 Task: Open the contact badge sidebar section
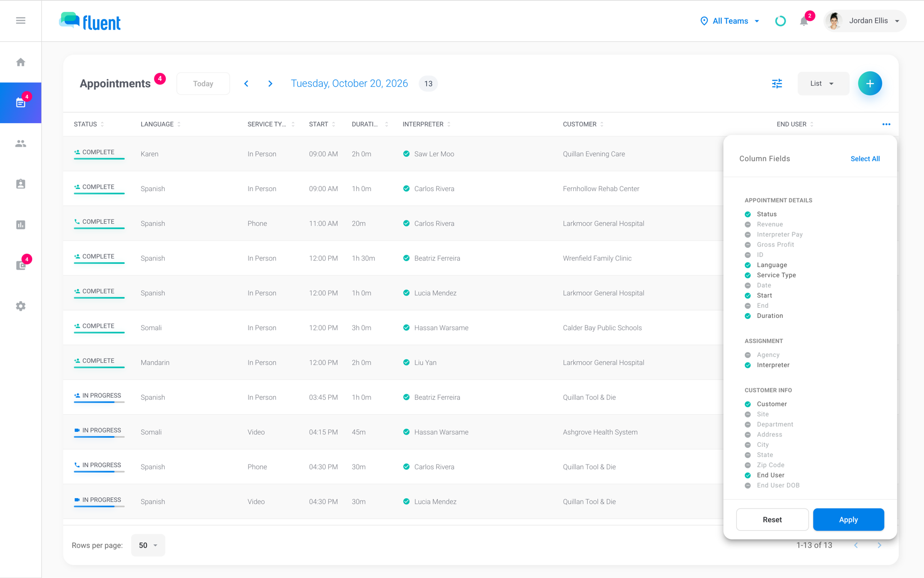tap(21, 184)
